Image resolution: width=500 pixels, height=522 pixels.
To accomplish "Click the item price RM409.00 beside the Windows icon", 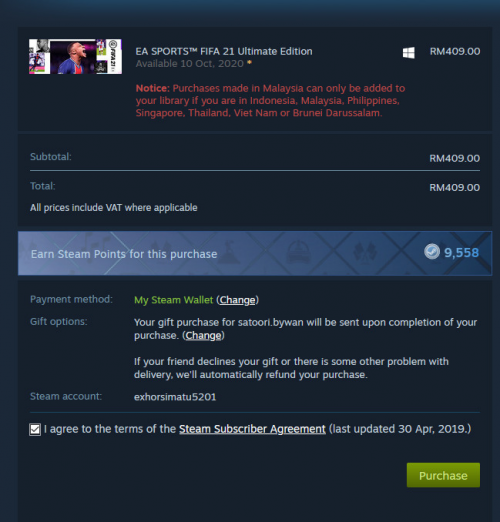I will 455,51.
